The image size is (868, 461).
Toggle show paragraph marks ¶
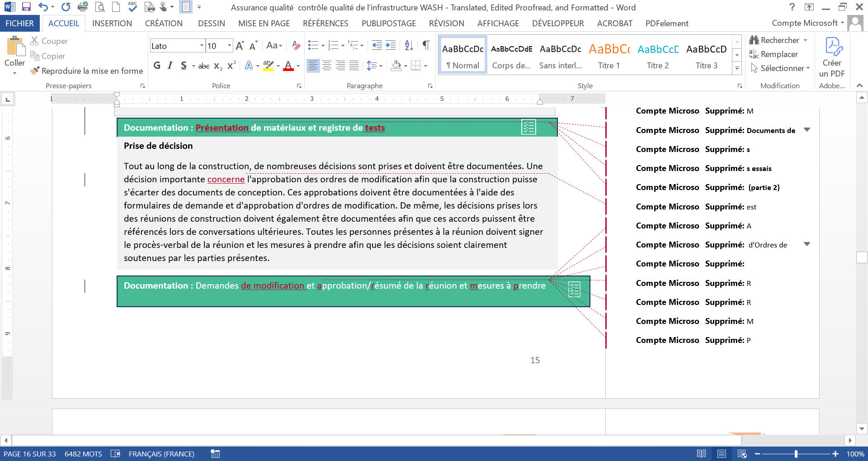point(426,45)
